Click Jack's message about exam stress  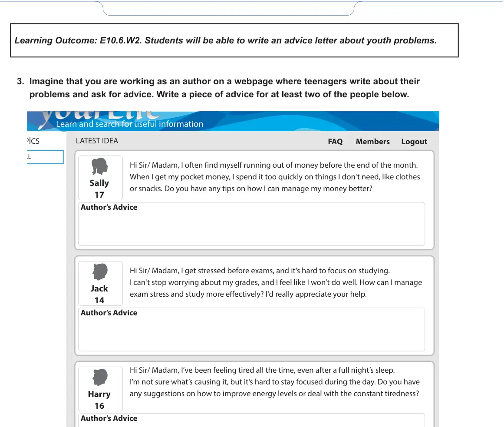tap(276, 282)
